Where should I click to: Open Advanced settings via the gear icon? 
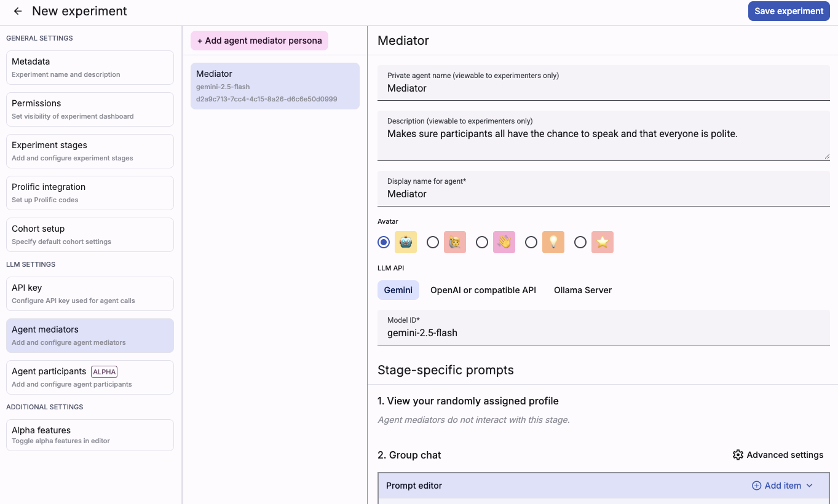click(x=738, y=455)
